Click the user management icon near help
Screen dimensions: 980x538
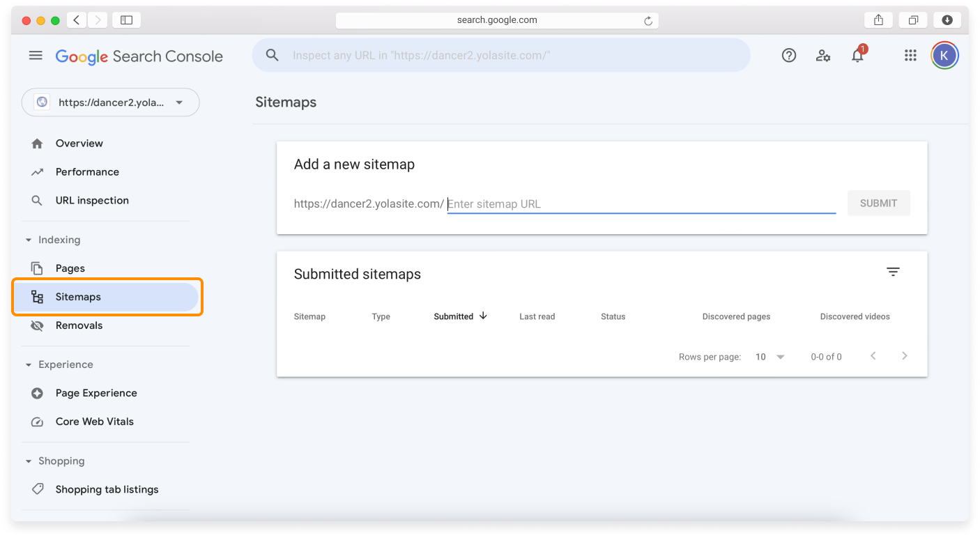click(823, 55)
